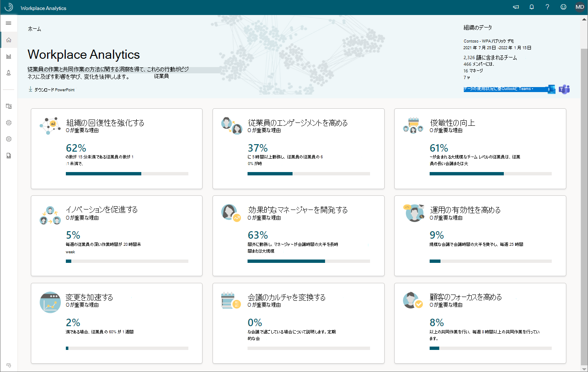
Task: Click the 組織のデータ heading
Action: point(478,27)
